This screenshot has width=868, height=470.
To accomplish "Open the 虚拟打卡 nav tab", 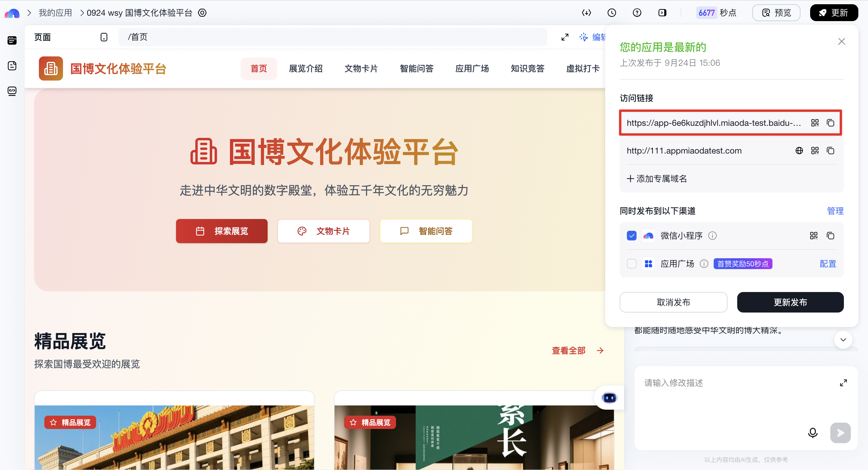I will pos(583,68).
